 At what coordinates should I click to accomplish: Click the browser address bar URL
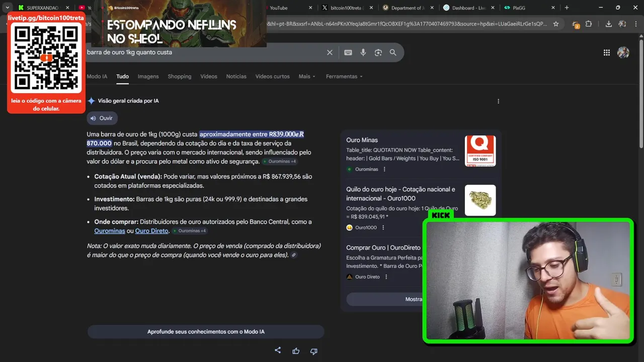pos(407,24)
